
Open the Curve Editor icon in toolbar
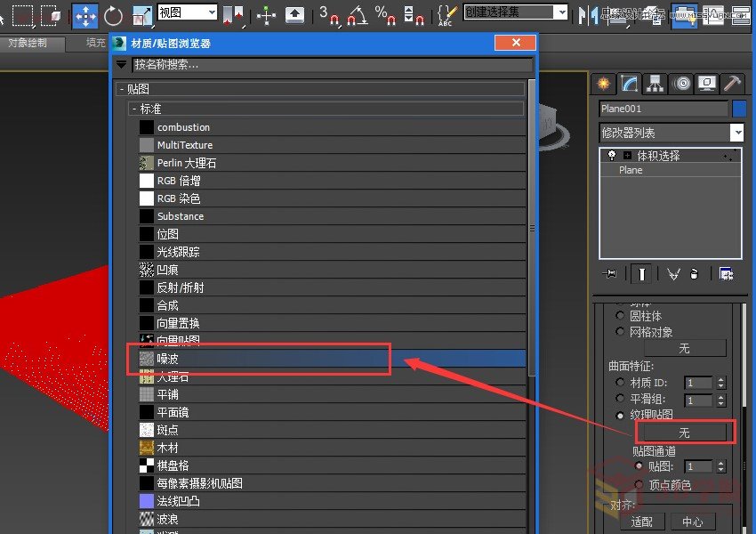(x=712, y=15)
